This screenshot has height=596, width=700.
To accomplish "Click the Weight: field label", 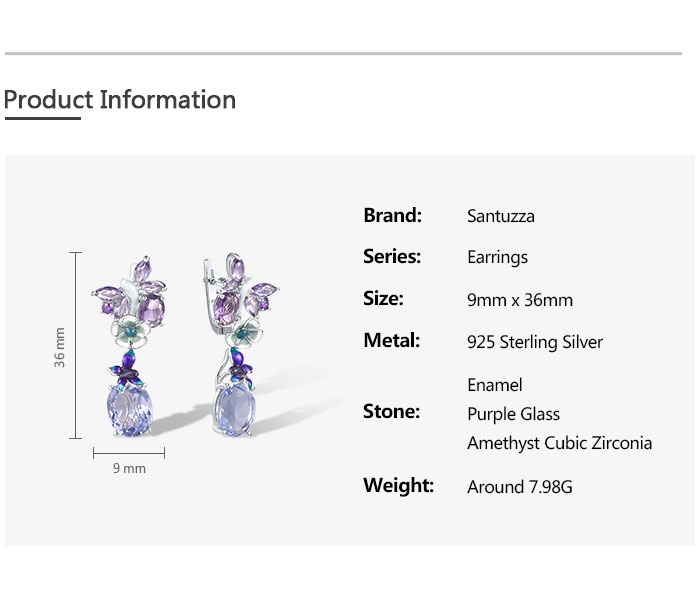I will click(x=398, y=486).
